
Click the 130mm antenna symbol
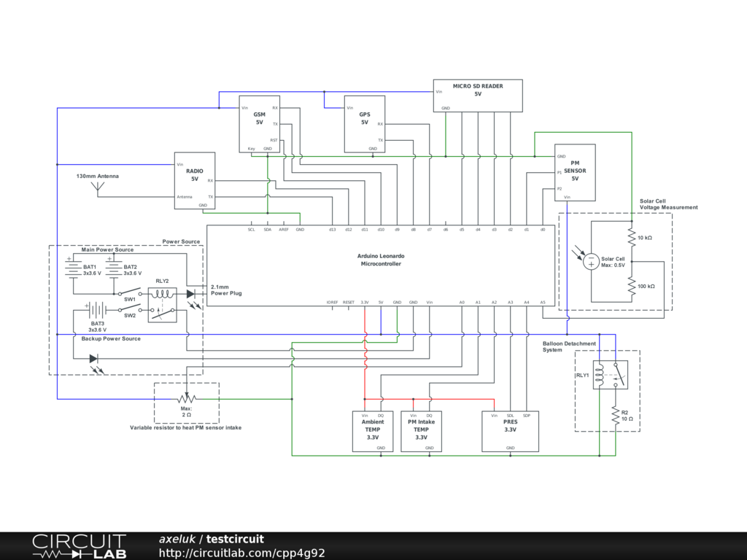pyautogui.click(x=99, y=189)
